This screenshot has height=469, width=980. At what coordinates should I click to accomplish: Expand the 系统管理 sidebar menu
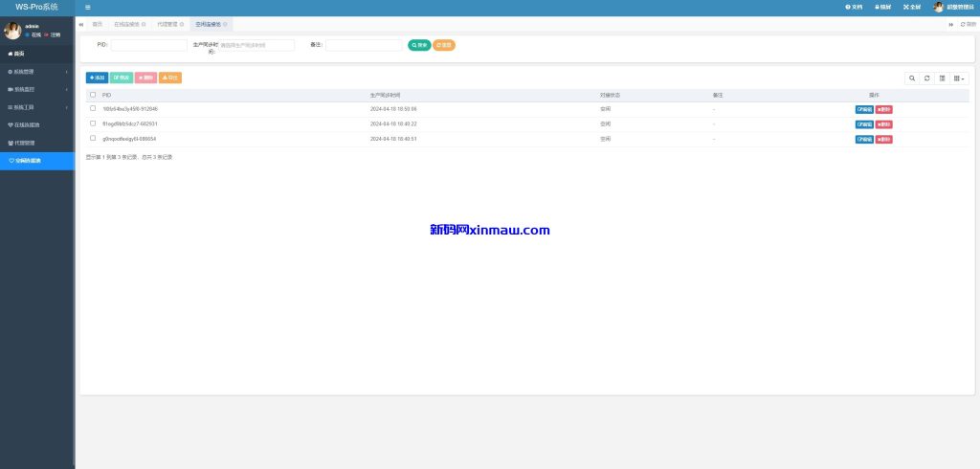(x=36, y=72)
